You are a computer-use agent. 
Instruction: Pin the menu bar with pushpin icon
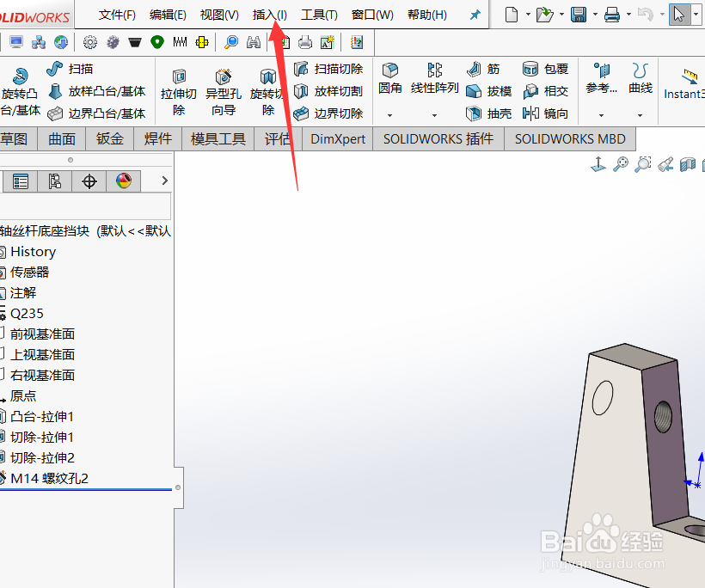(475, 15)
